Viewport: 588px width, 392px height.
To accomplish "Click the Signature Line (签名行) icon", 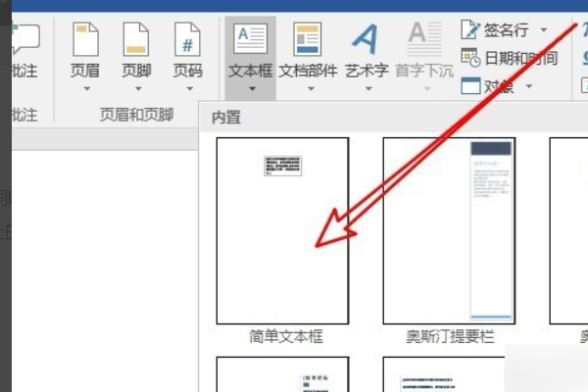I will pos(470,29).
